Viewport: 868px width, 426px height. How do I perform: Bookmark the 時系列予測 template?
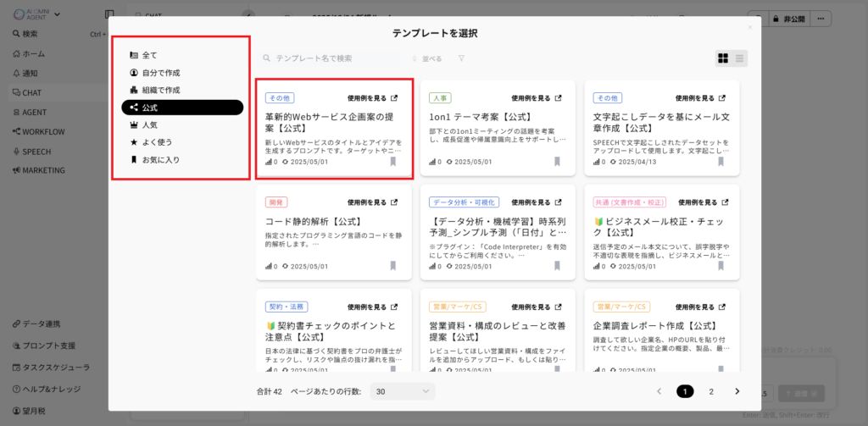tap(557, 266)
